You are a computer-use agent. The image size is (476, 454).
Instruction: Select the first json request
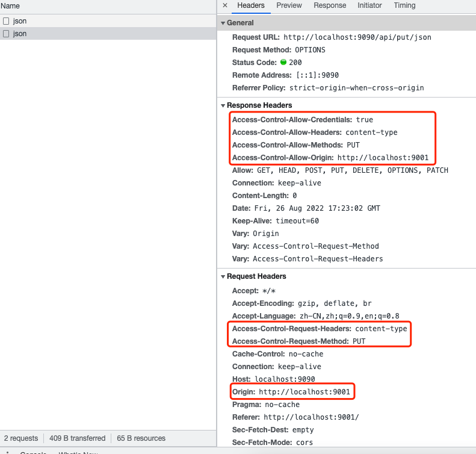(x=20, y=21)
